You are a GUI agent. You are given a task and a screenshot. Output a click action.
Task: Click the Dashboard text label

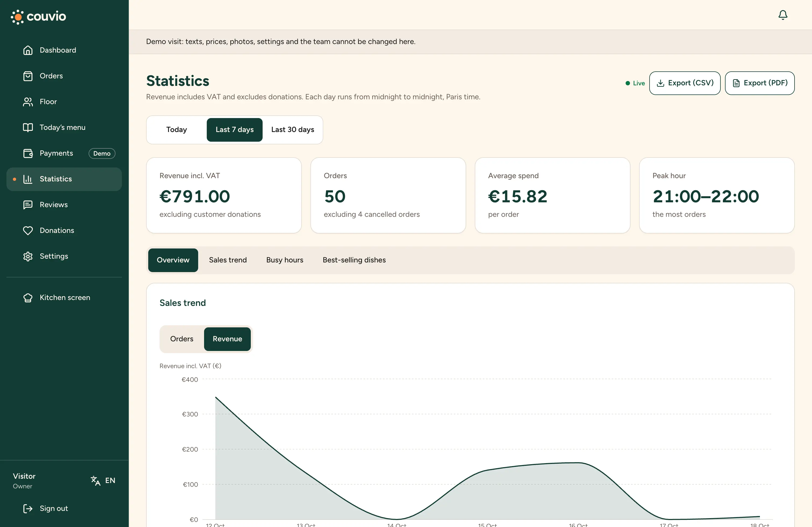point(58,50)
